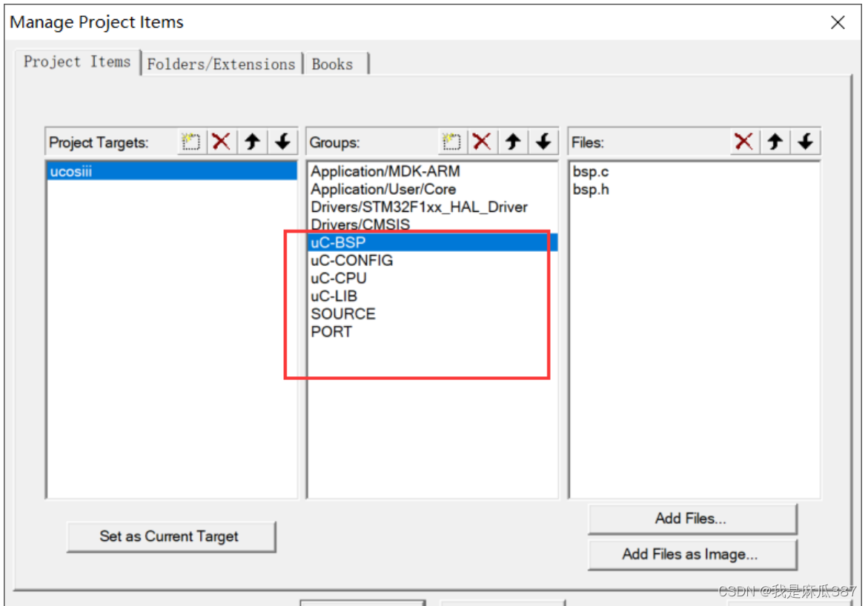The width and height of the screenshot is (868, 606).
Task: Move the selected target up
Action: pyautogui.click(x=252, y=141)
